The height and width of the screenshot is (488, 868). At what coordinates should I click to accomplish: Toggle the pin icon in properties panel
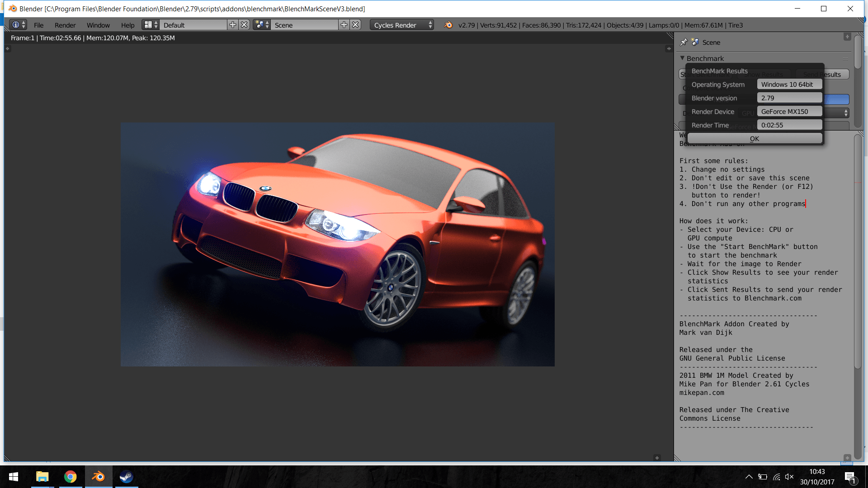(x=684, y=42)
